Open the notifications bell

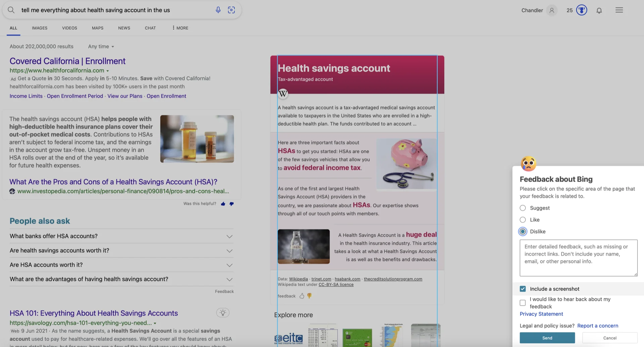599,10
